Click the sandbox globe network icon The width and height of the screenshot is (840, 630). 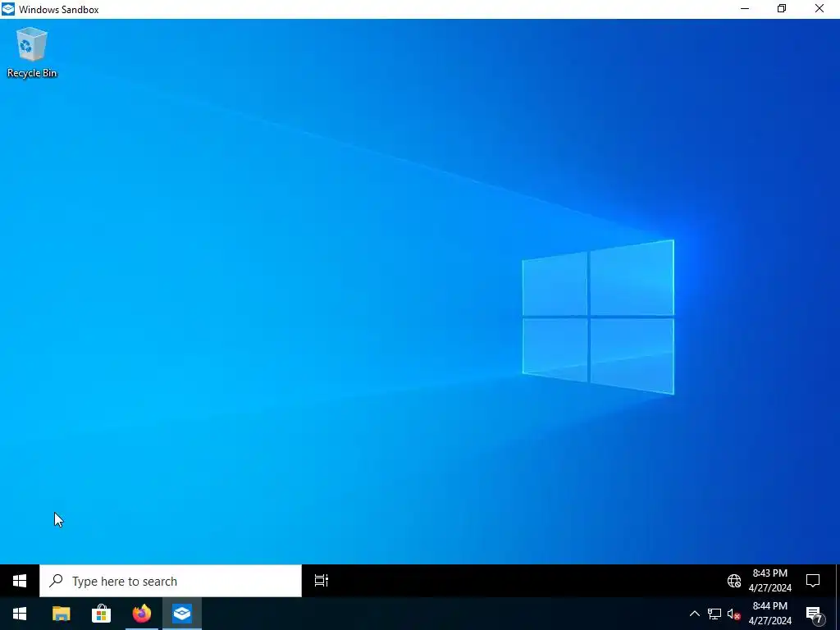coord(734,581)
